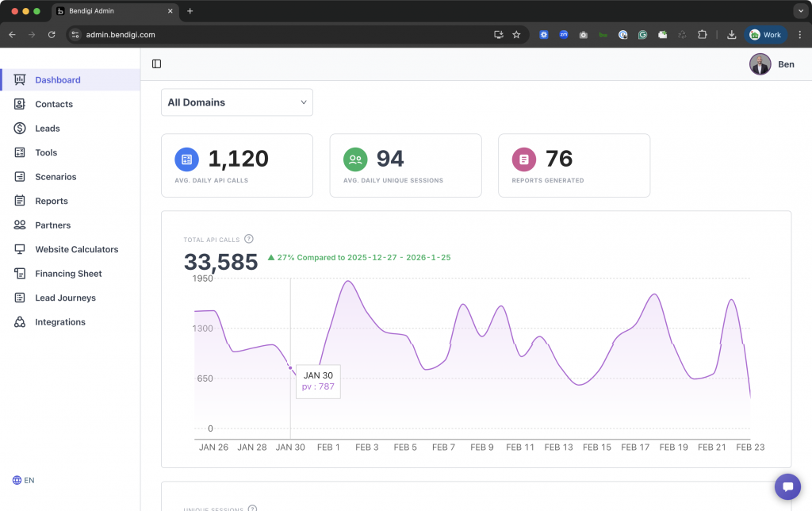
Task: Toggle the sidebar collapse icon
Action: [x=156, y=64]
